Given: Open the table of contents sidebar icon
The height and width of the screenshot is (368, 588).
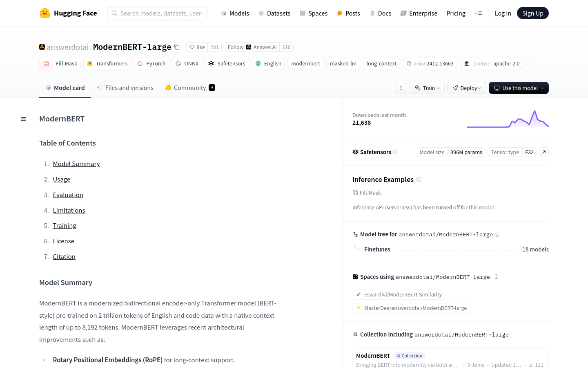Looking at the screenshot, I should point(23,119).
